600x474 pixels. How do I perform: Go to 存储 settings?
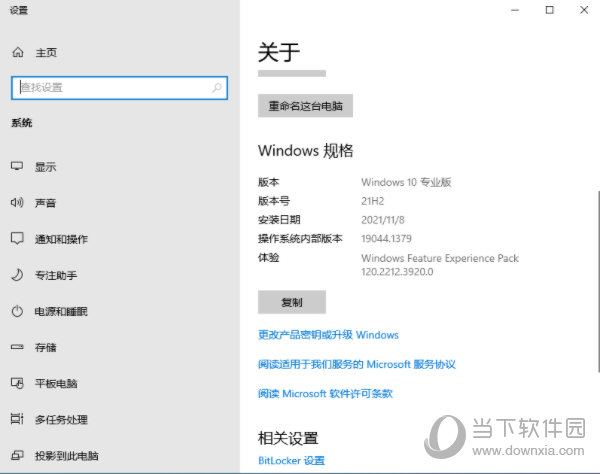(46, 347)
